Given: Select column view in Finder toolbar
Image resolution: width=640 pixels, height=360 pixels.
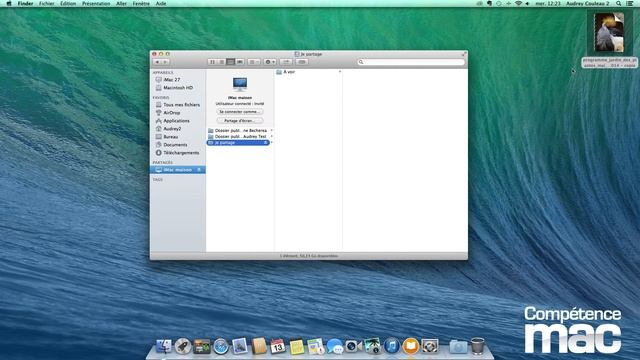Looking at the screenshot, I should pyautogui.click(x=231, y=62).
